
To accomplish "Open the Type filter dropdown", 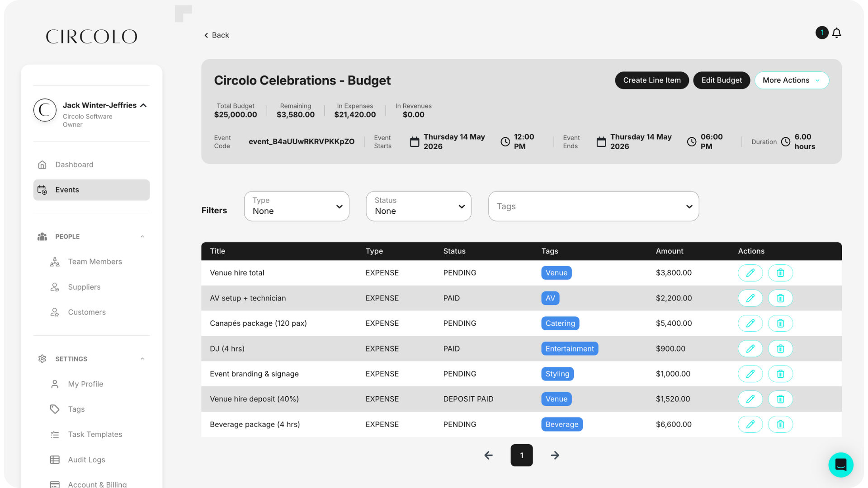I will [x=297, y=206].
